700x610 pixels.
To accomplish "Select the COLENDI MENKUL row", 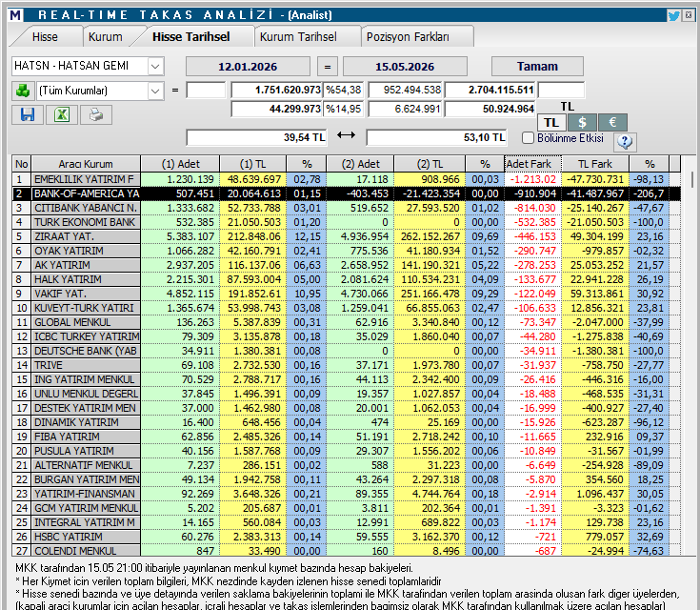I will pyautogui.click(x=346, y=551).
